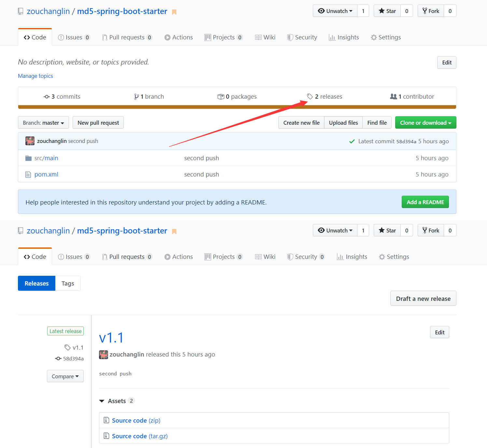The image size is (487, 448).
Task: Click the file icon beside pom.xml
Action: (x=28, y=175)
